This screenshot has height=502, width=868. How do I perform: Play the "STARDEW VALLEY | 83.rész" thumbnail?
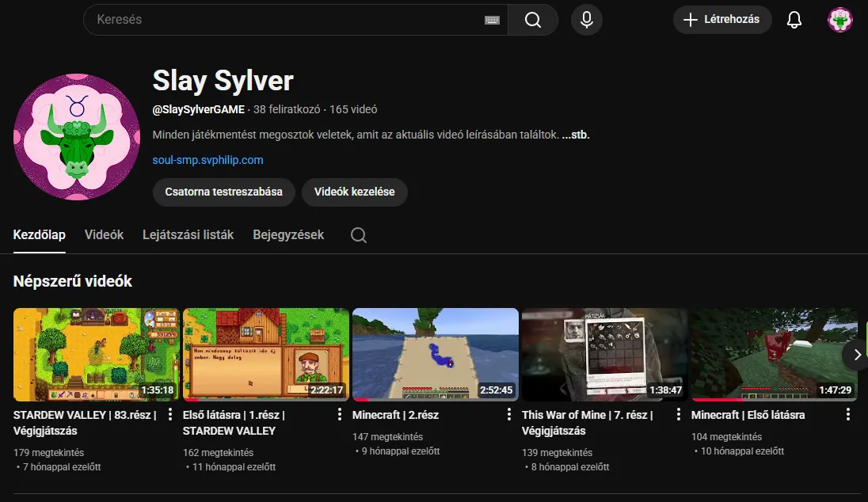(x=97, y=355)
